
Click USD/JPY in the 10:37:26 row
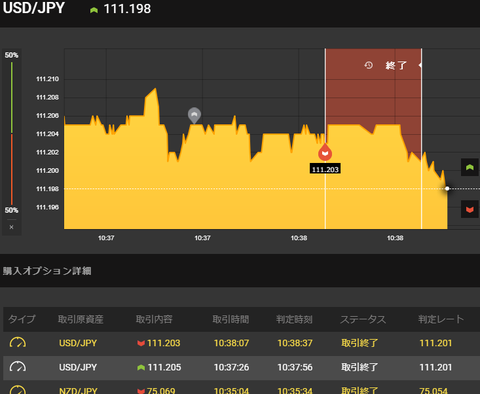(x=78, y=367)
